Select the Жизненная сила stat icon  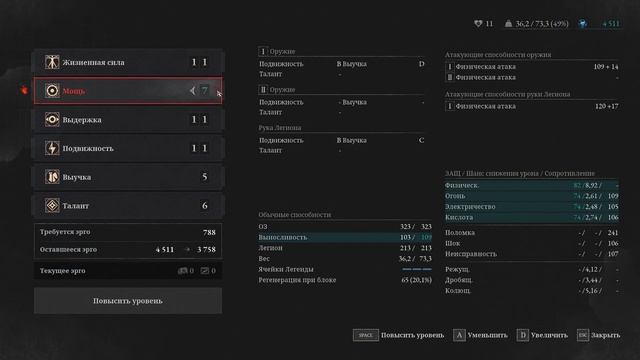(52, 62)
